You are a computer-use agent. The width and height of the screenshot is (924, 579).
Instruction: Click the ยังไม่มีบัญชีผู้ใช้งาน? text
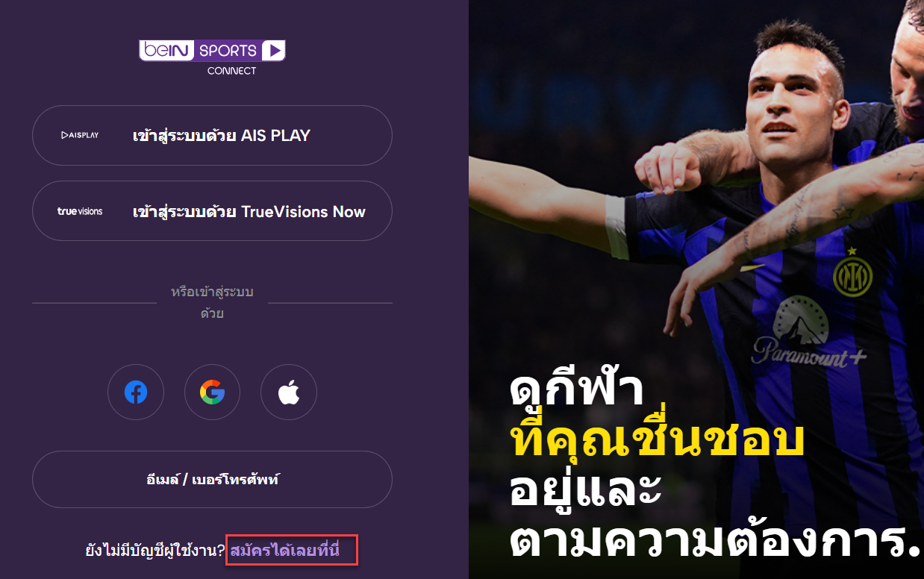155,551
